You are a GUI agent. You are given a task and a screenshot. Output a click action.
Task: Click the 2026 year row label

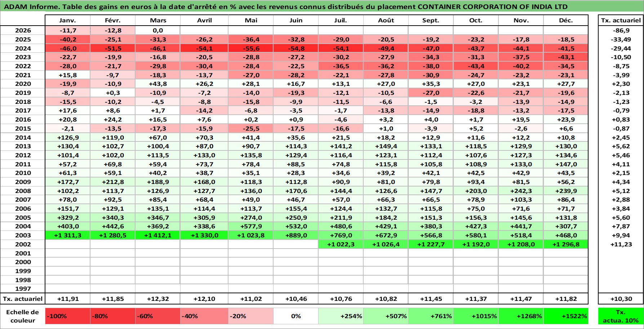(x=23, y=30)
